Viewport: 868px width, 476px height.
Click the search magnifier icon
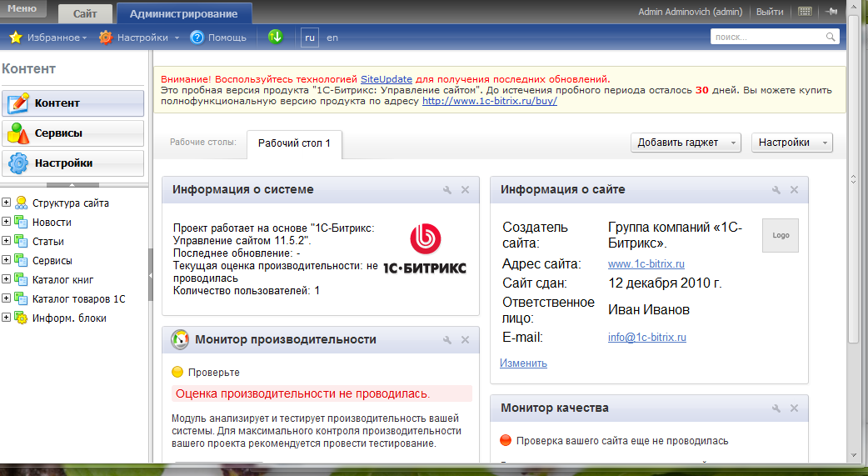point(831,38)
